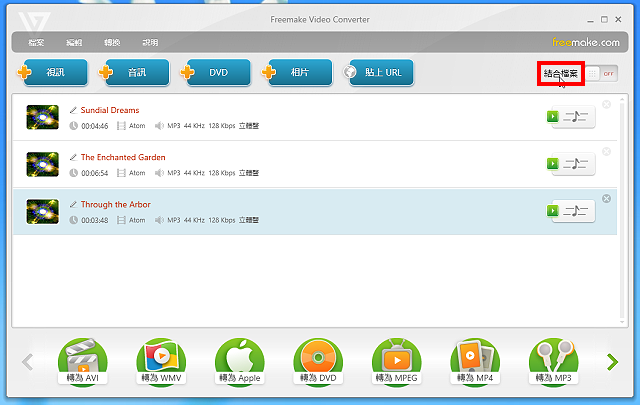640x405 pixels.
Task: Click the Freemake logo in title bar
Action: tap(34, 22)
